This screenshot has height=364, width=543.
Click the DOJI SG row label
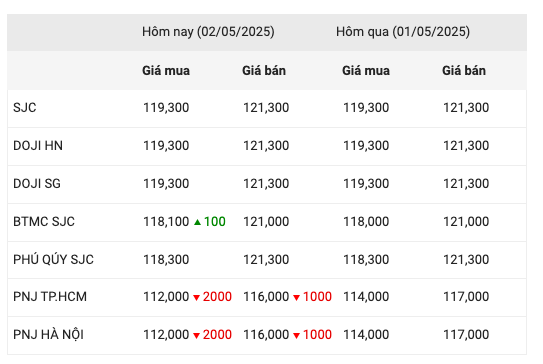[37, 184]
